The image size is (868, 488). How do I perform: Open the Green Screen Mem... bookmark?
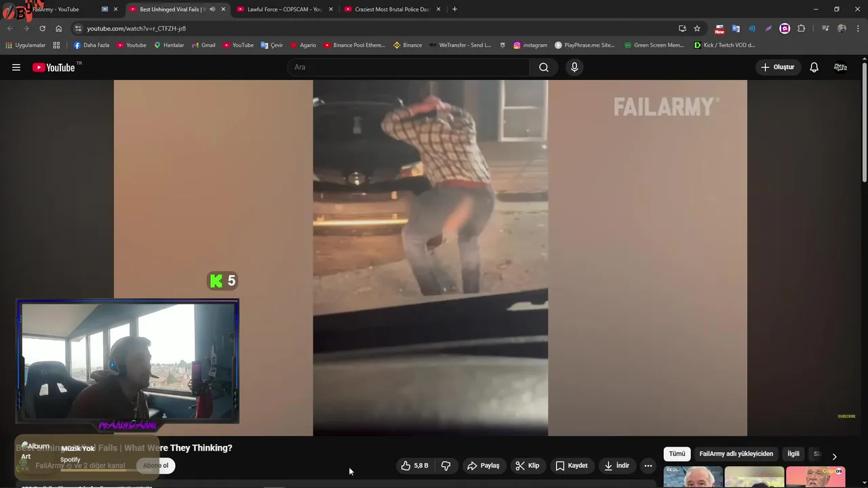coord(654,45)
